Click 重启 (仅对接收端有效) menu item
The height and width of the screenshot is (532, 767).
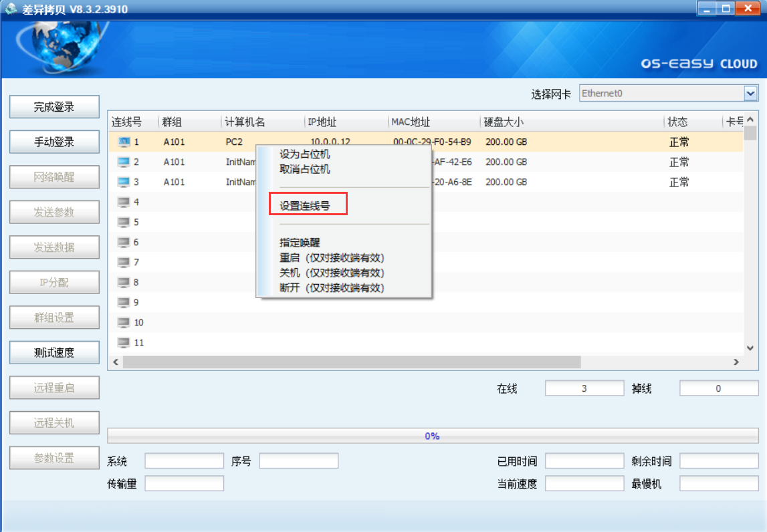332,258
